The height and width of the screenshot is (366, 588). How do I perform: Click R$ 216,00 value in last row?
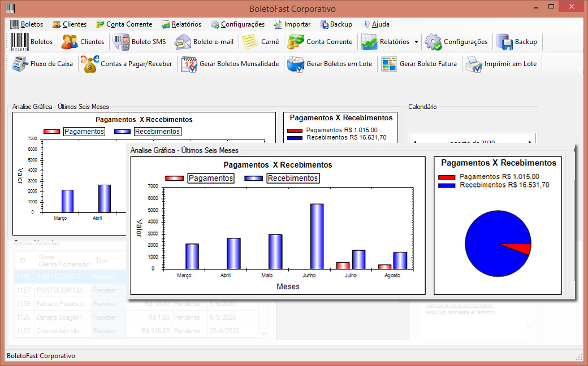(x=155, y=331)
